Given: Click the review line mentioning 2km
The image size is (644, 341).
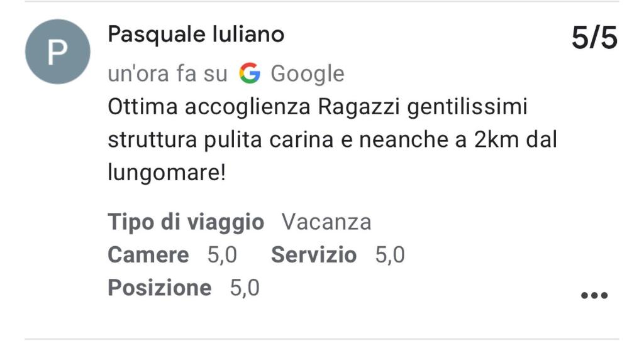Looking at the screenshot, I should pos(332,140).
